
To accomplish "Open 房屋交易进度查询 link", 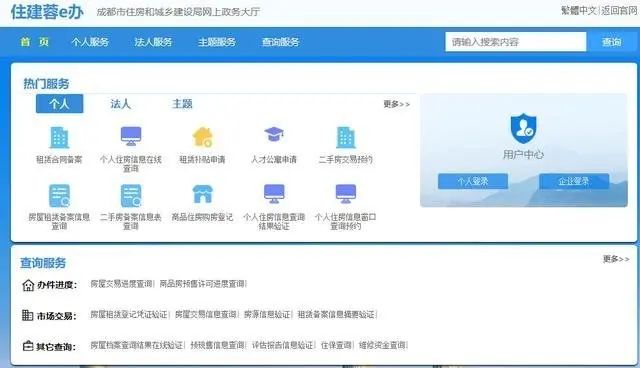I will tap(121, 284).
